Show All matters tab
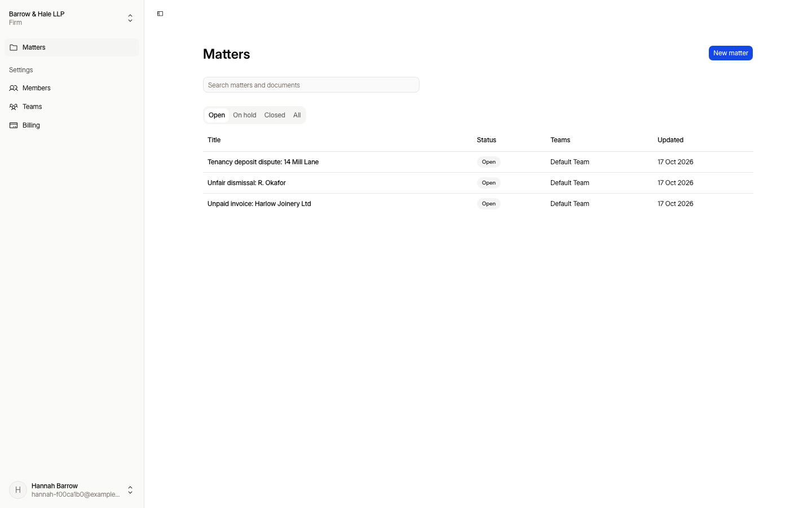Image resolution: width=812 pixels, height=508 pixels. (297, 115)
